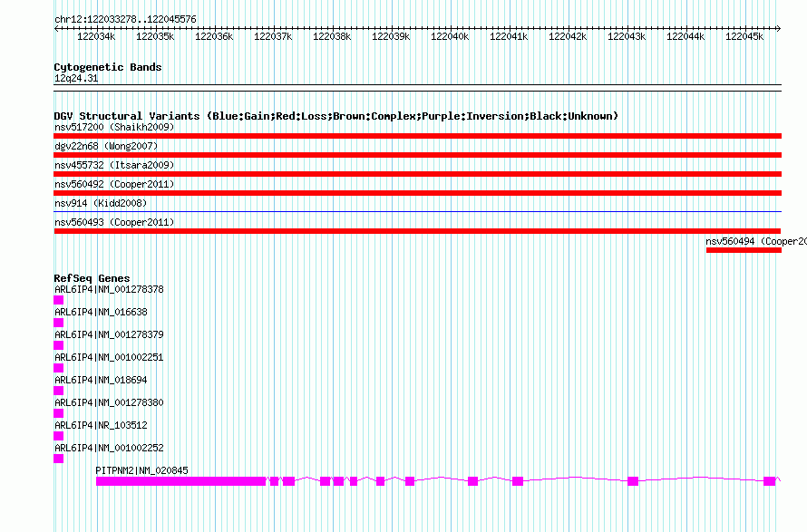807x532 pixels.
Task: Select the red bar under nsv455732
Action: (x=417, y=174)
